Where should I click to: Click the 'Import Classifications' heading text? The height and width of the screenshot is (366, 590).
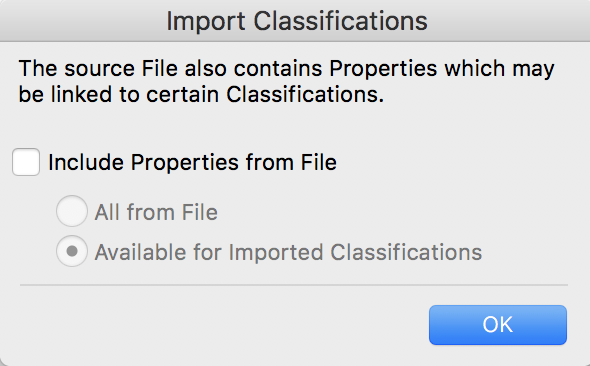click(297, 21)
